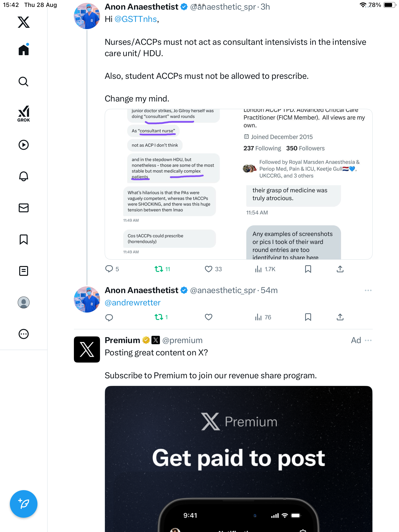Share the post with 1.7K views

[x=340, y=269]
